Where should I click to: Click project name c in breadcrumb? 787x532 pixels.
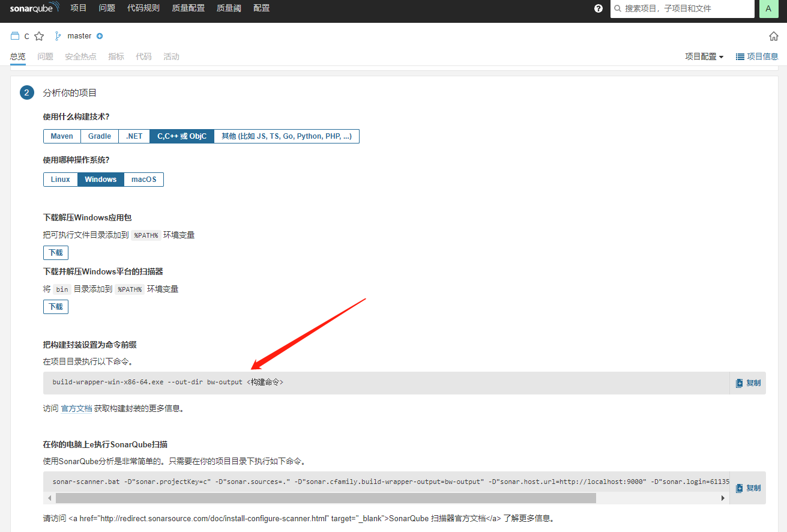[27, 37]
